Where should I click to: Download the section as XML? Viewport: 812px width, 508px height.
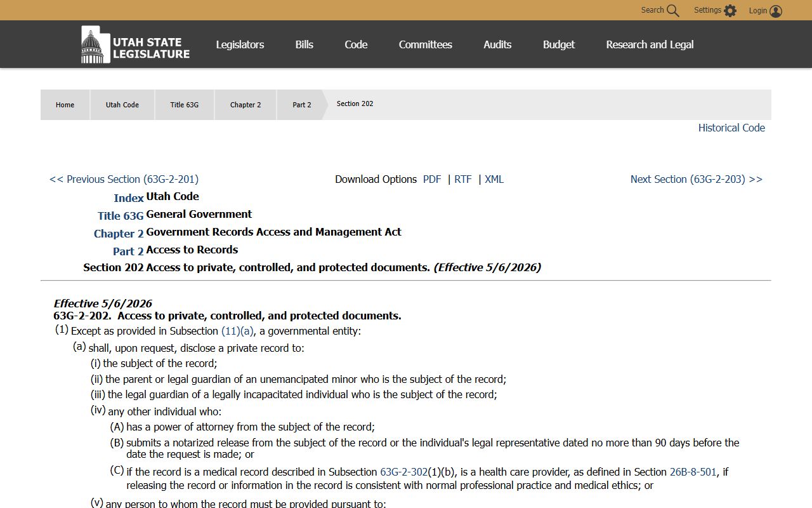click(494, 179)
